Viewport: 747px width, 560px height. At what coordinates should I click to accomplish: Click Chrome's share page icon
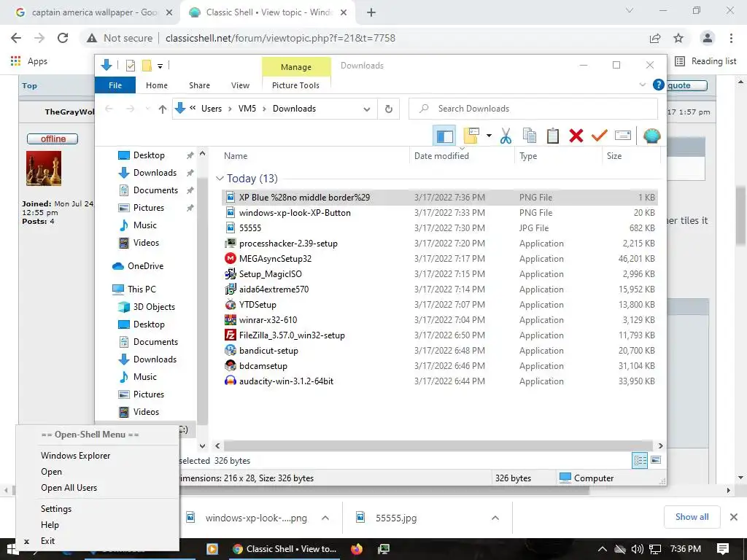click(655, 38)
